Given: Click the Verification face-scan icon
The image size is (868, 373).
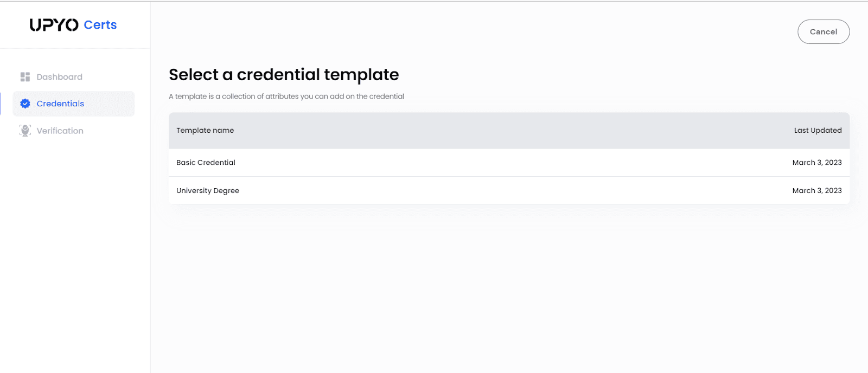Looking at the screenshot, I should coord(25,131).
